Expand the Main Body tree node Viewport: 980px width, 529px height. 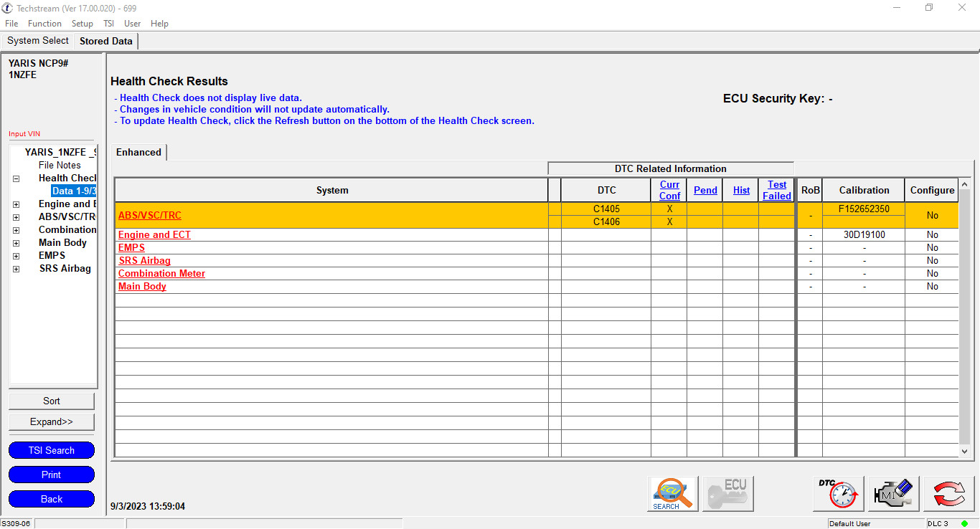16,243
